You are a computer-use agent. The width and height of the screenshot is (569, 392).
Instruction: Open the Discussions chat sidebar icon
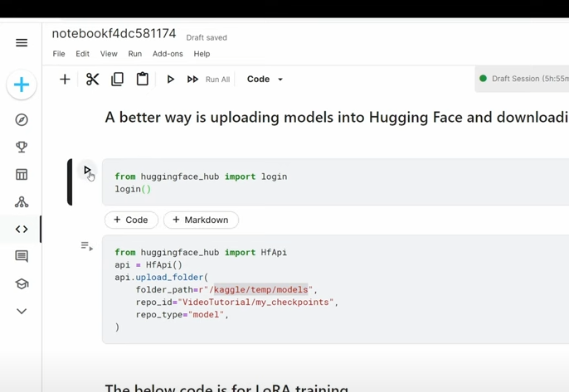(22, 256)
